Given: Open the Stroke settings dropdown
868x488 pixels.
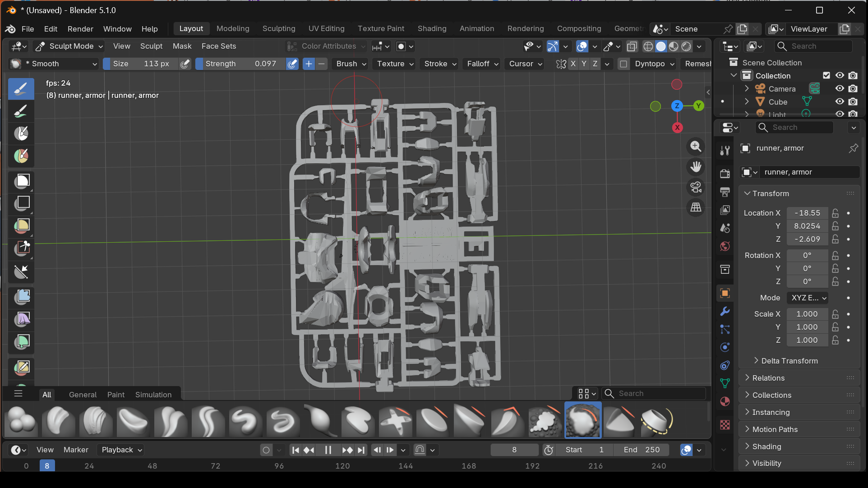Looking at the screenshot, I should pyautogui.click(x=440, y=64).
